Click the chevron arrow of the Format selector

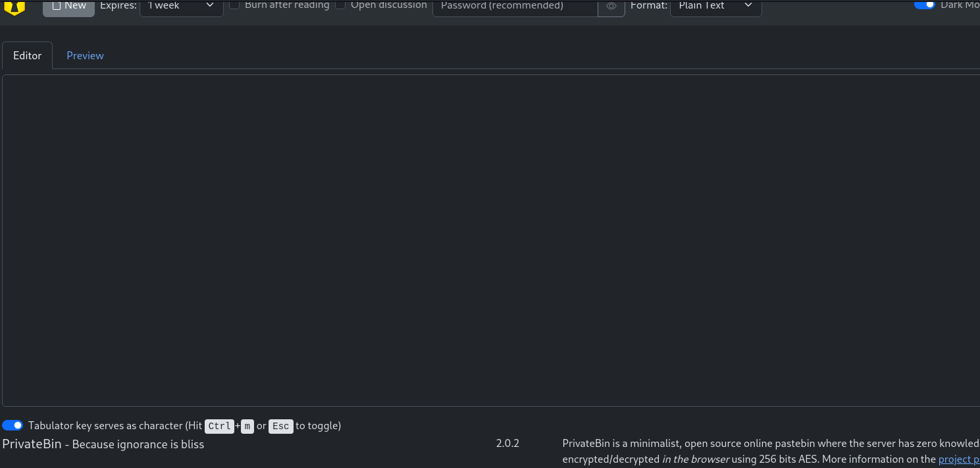pyautogui.click(x=748, y=6)
